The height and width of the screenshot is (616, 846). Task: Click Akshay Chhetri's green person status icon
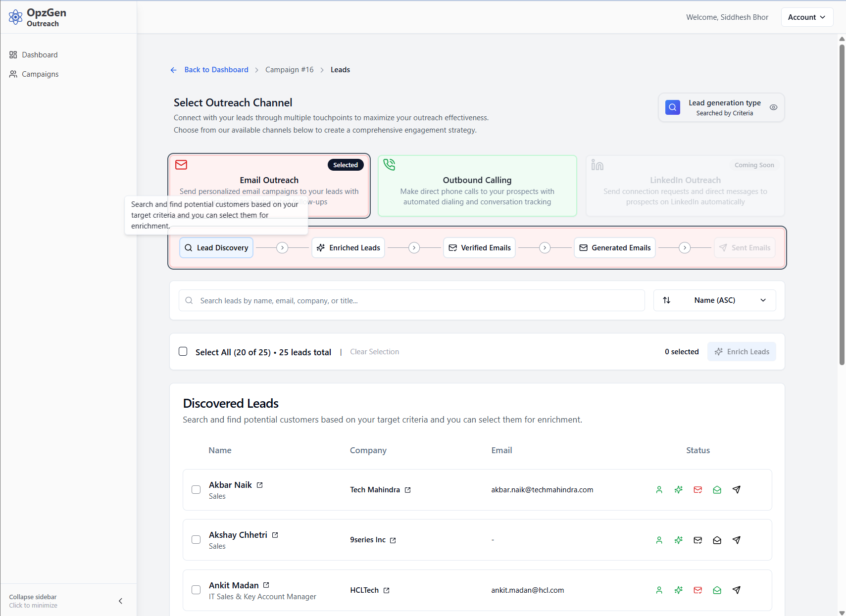[x=659, y=540]
